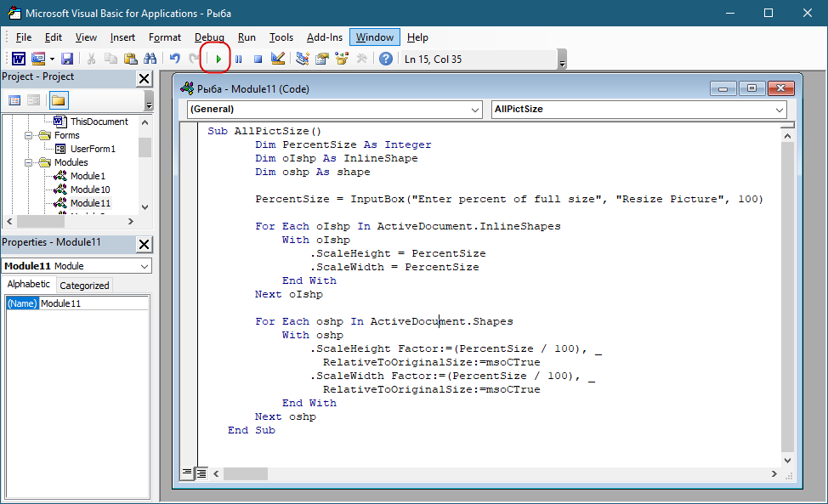
Task: Run the macro with the green play button
Action: pos(218,59)
